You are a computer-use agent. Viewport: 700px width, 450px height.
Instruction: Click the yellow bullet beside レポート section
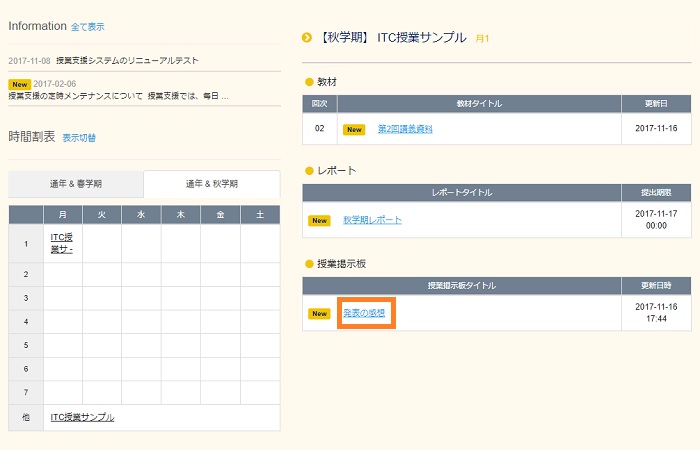click(x=308, y=171)
